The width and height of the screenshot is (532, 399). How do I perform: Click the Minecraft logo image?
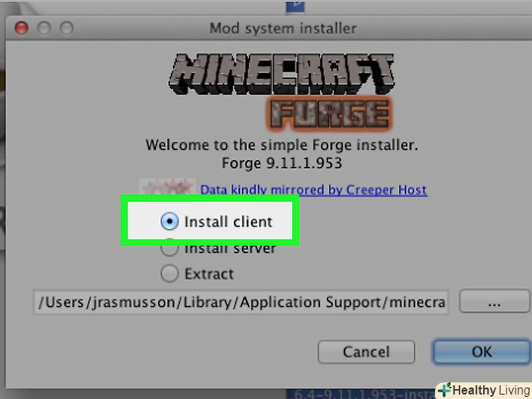click(281, 74)
